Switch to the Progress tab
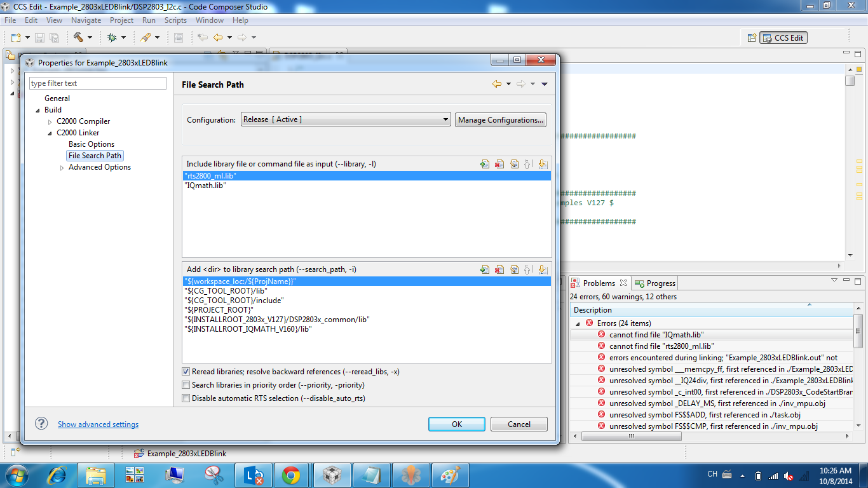The image size is (868, 488). point(654,283)
